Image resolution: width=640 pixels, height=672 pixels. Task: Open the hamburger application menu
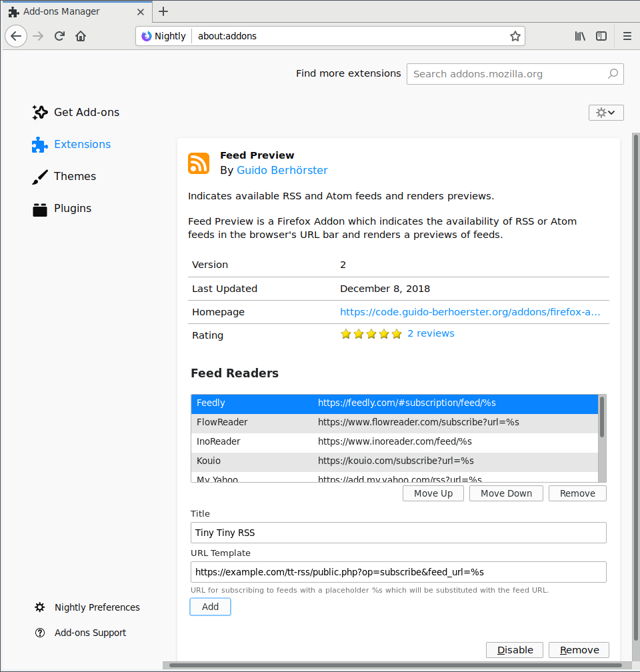[x=627, y=36]
